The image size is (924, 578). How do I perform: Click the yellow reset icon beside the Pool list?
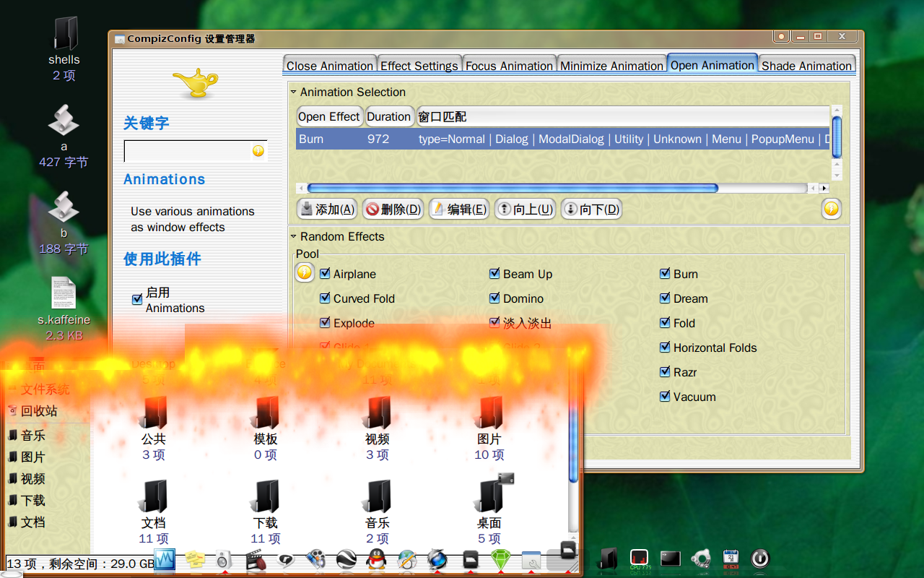[305, 272]
